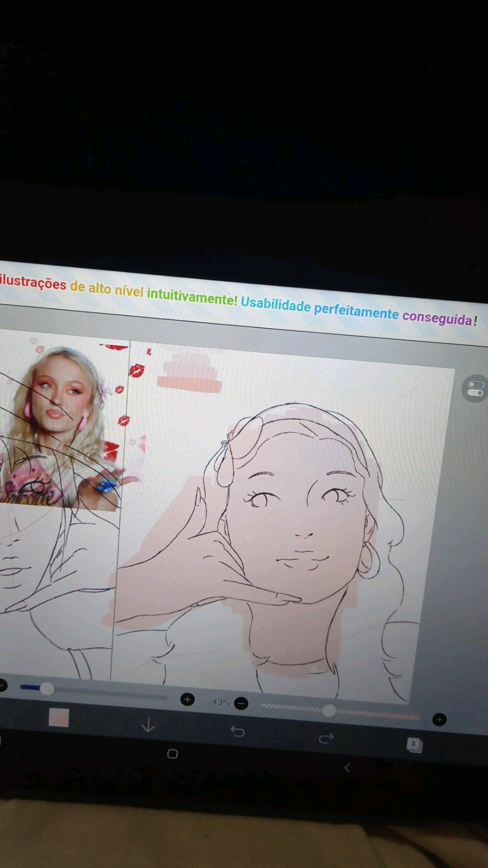Increase opacity with the far-right plus button
This screenshot has width=488, height=868.
[439, 720]
